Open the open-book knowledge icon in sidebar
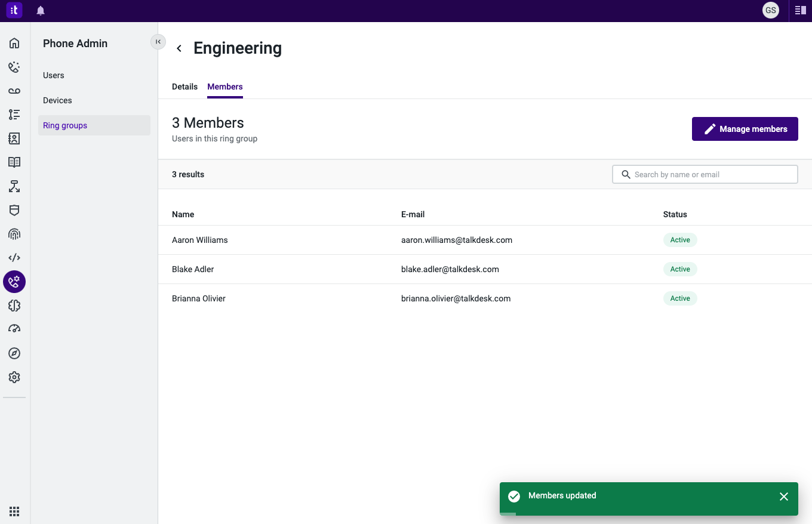The width and height of the screenshot is (812, 524). pos(14,162)
